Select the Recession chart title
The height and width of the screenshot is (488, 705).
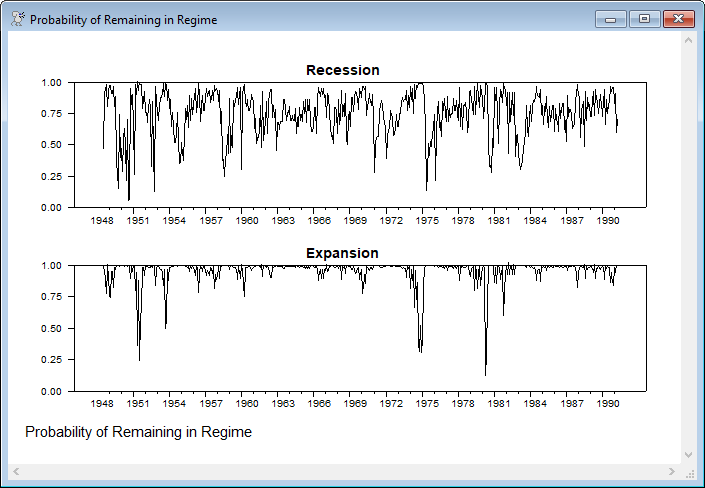342,70
